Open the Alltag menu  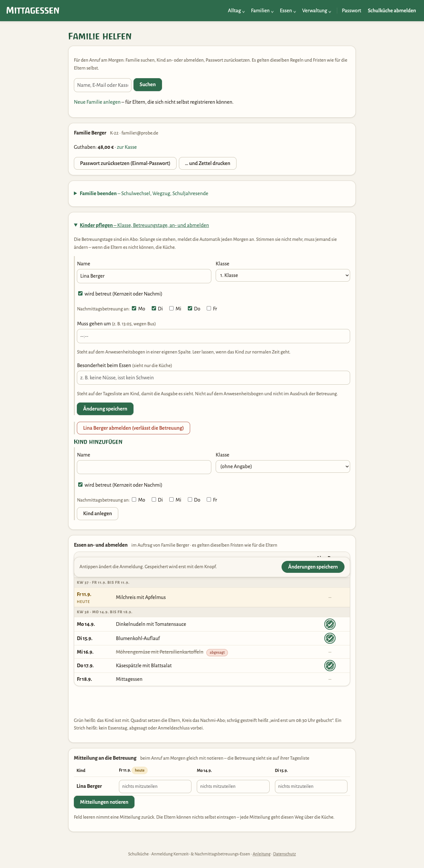click(x=236, y=11)
